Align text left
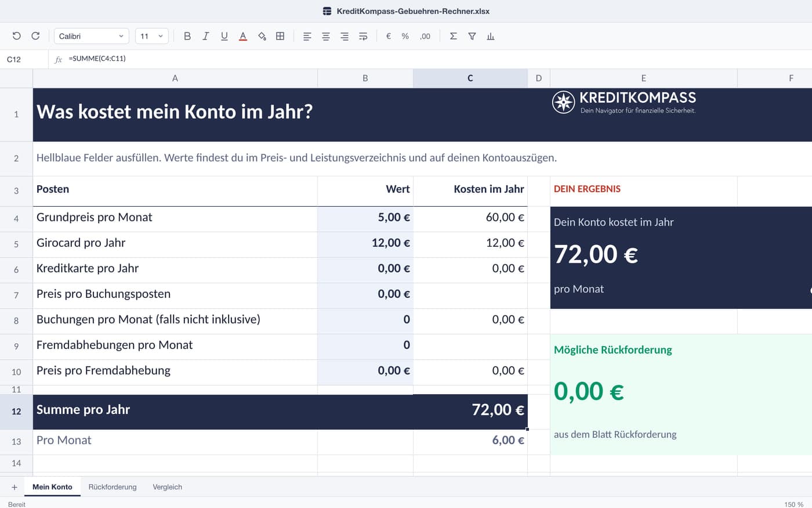 click(307, 36)
